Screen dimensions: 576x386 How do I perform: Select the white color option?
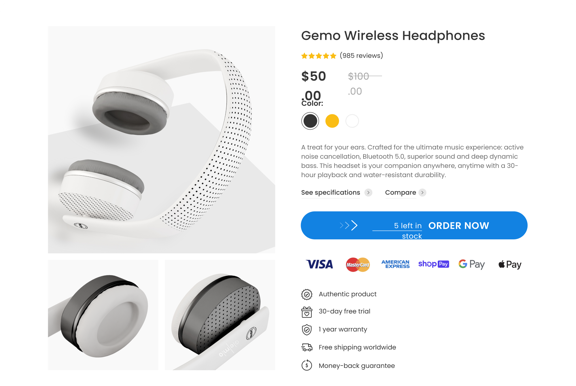[352, 121]
